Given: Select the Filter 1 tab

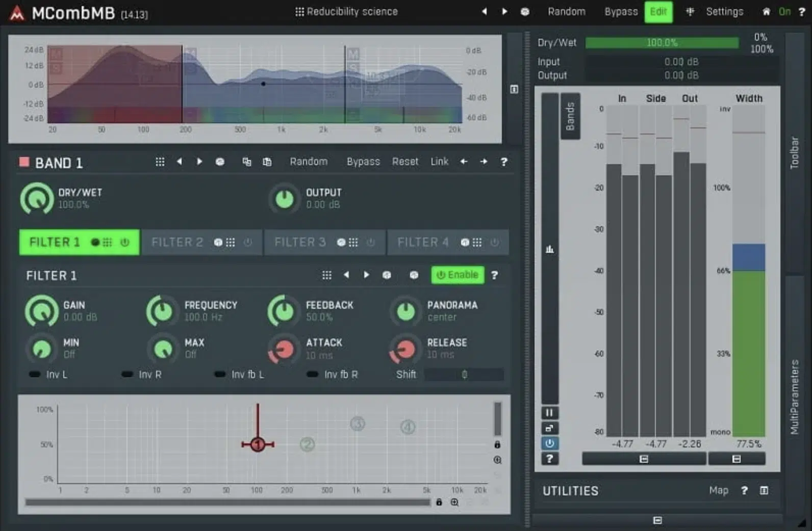Looking at the screenshot, I should click(x=55, y=242).
